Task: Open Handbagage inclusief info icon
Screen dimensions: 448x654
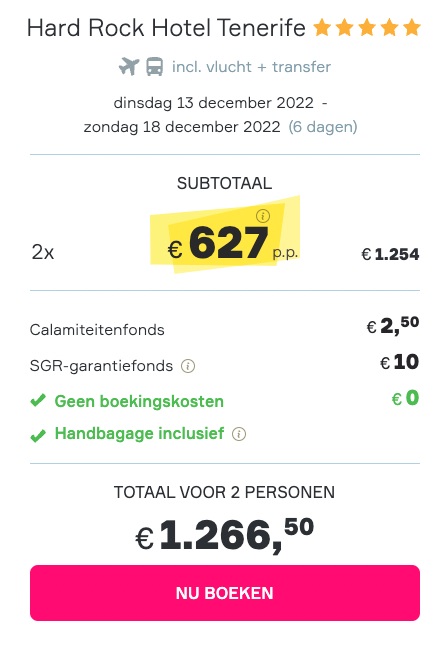Action: (x=239, y=434)
